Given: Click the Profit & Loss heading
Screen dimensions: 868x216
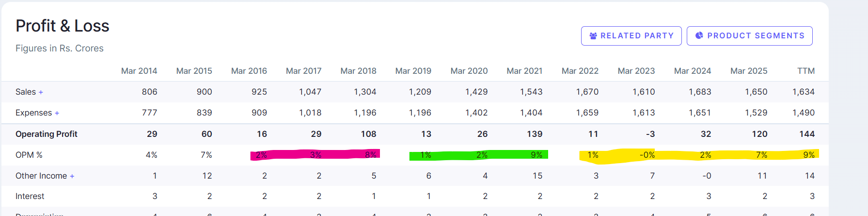Looking at the screenshot, I should coord(63,26).
